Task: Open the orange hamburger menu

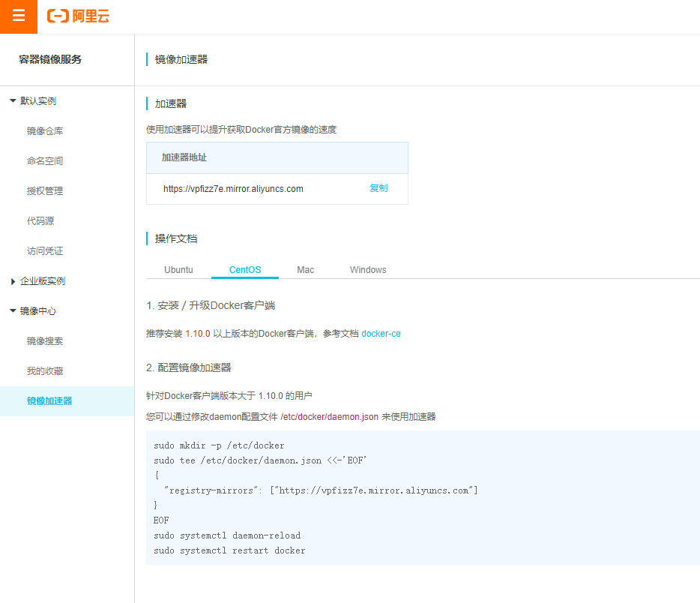Action: [x=18, y=16]
